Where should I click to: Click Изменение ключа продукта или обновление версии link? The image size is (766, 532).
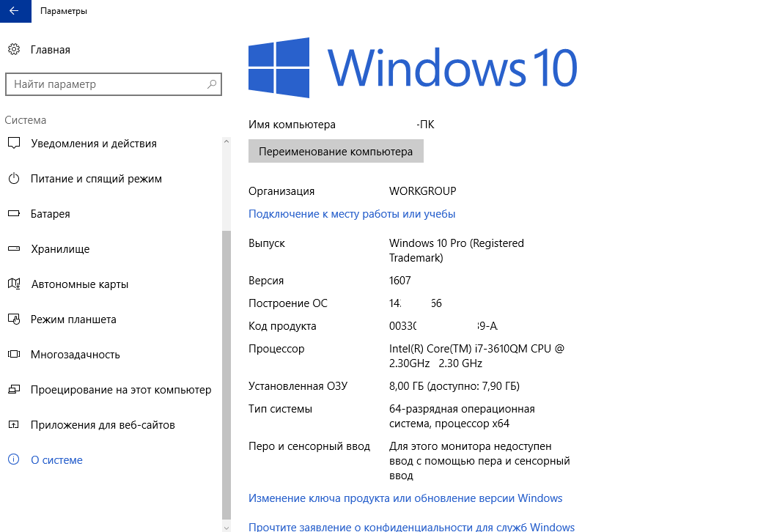(405, 498)
